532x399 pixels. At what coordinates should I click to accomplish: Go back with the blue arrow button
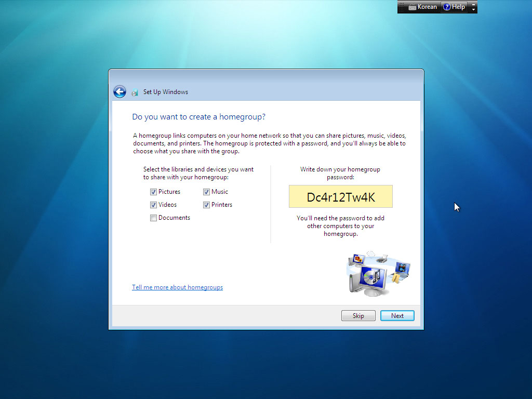point(119,91)
